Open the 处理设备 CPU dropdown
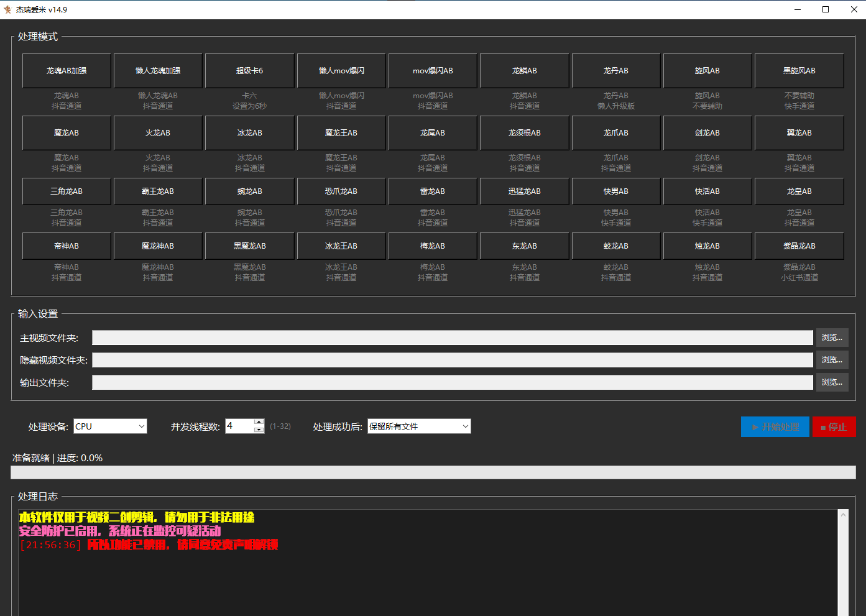The height and width of the screenshot is (616, 866). (110, 426)
